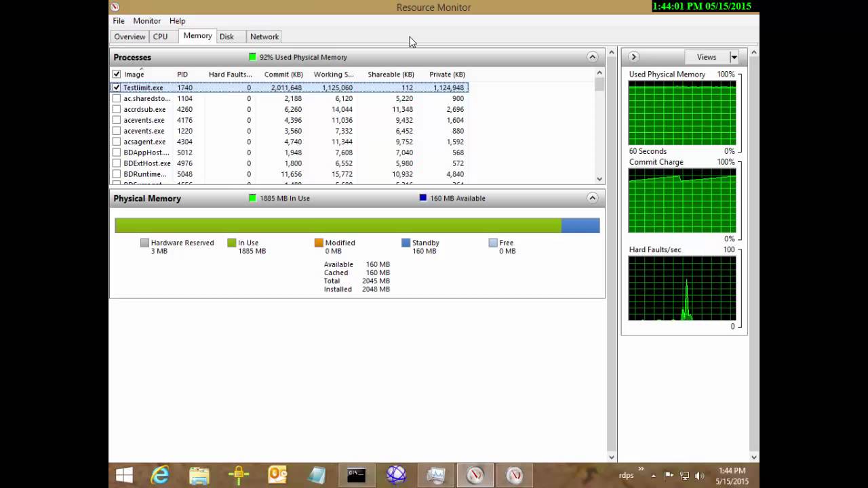Click the rdps taskbar toolbar label
Screen dimensions: 868x488
click(x=627, y=476)
